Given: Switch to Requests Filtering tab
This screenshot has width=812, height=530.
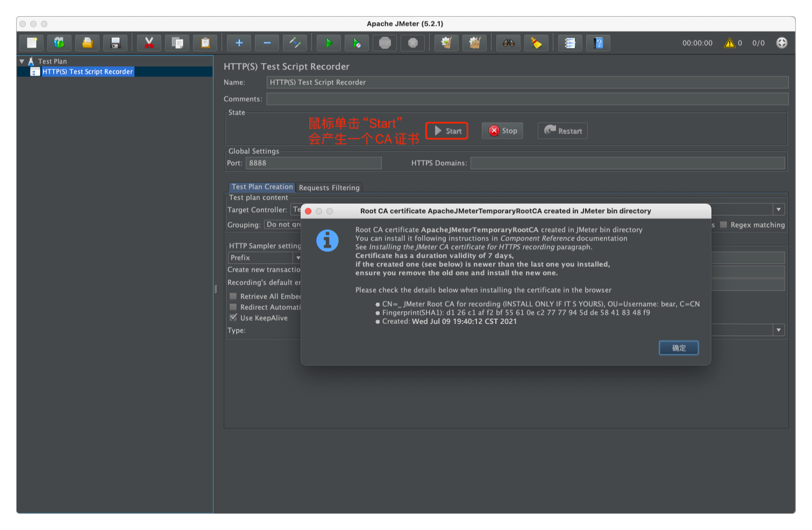Looking at the screenshot, I should tap(329, 188).
